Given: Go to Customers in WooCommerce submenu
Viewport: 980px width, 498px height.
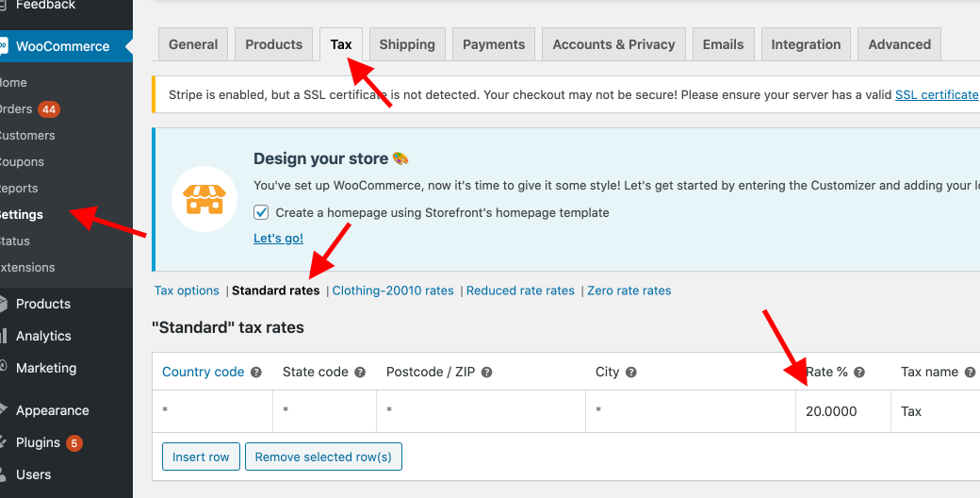Looking at the screenshot, I should click(x=27, y=136).
